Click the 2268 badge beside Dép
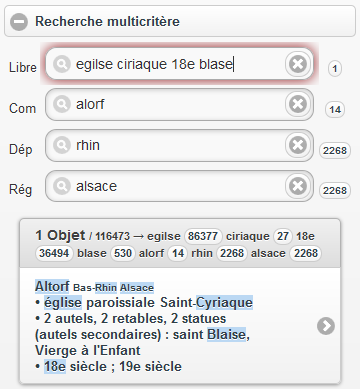The width and height of the screenshot is (360, 389). click(x=335, y=150)
